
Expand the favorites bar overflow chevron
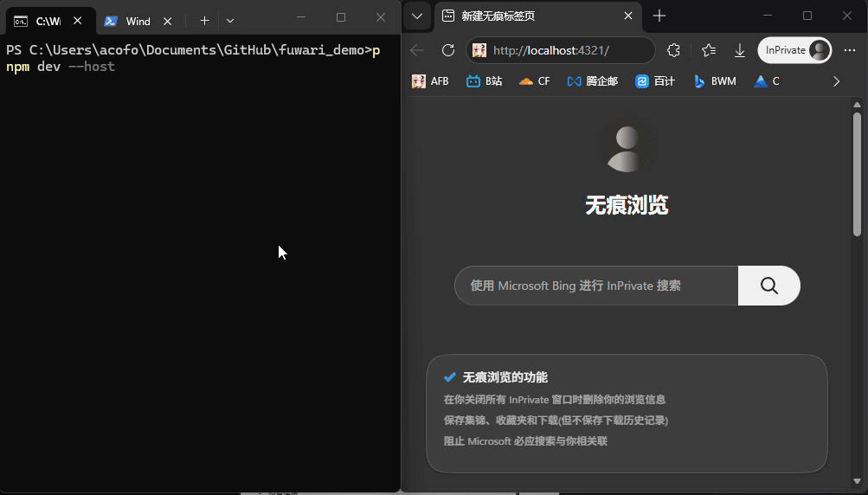pos(836,81)
